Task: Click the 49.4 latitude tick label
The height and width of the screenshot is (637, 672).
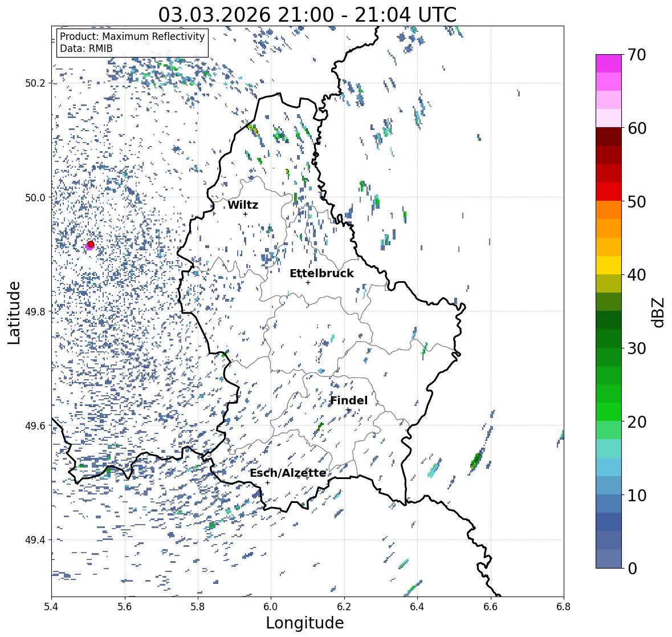Action: tap(35, 540)
